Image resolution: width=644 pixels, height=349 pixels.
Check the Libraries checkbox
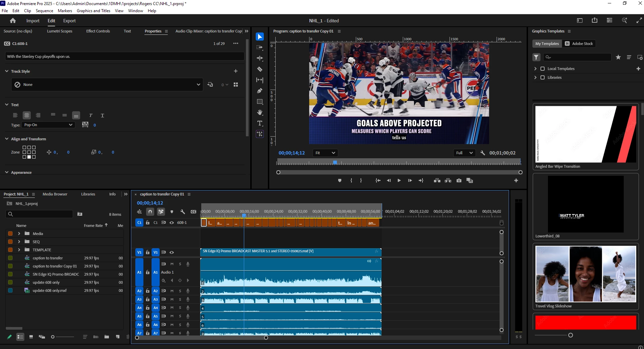(x=543, y=77)
